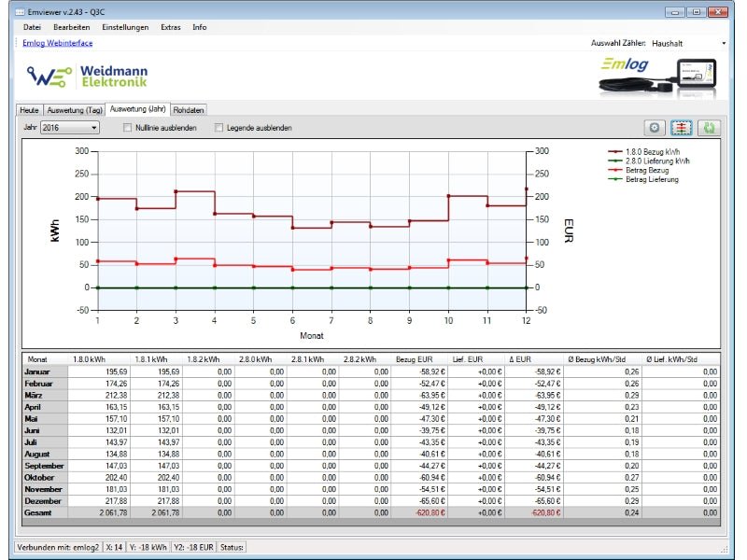This screenshot has width=747, height=560.
Task: Switch to the Rohdaten tab
Action: 190,108
